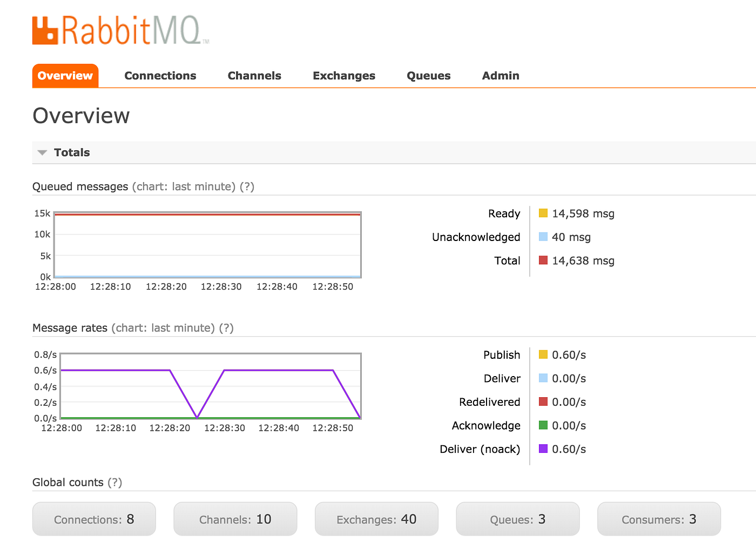The width and height of the screenshot is (756, 549).
Task: Click the purple Deliver (noack) legend square
Action: click(542, 448)
